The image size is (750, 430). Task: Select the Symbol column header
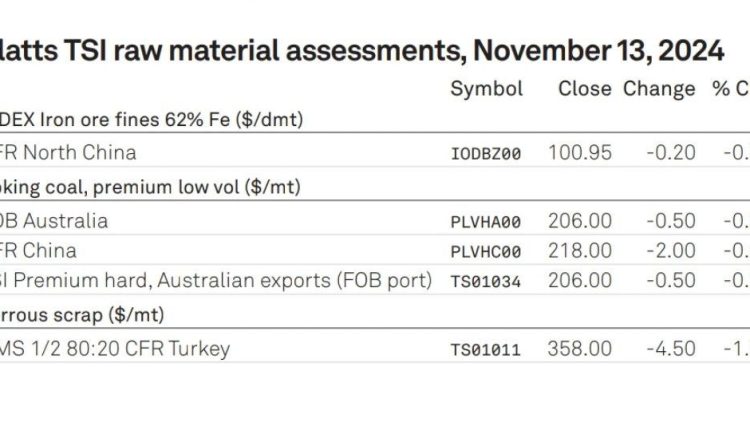(x=486, y=89)
